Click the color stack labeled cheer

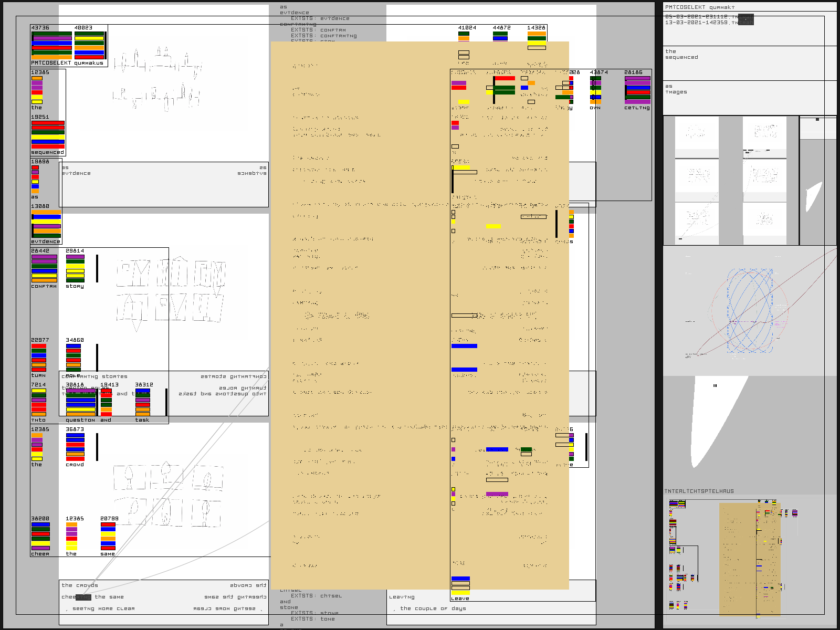40,536
